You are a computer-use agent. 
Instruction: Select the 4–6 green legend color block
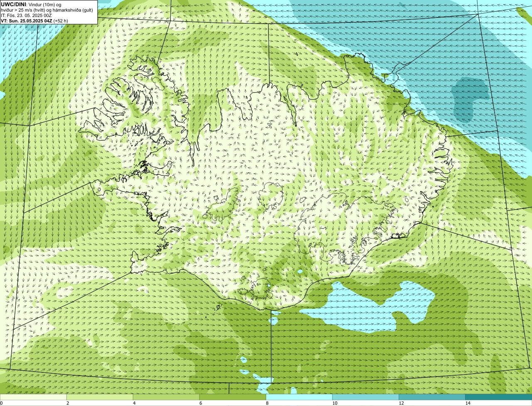166,397
